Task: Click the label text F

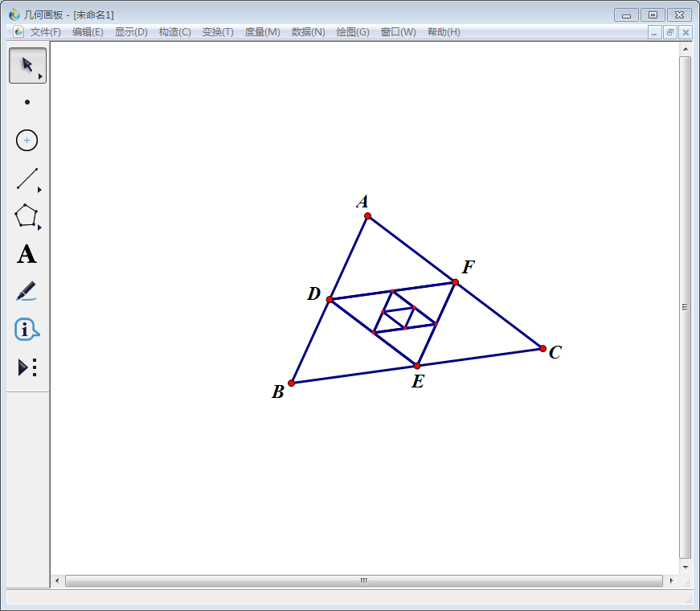Action: click(x=469, y=268)
